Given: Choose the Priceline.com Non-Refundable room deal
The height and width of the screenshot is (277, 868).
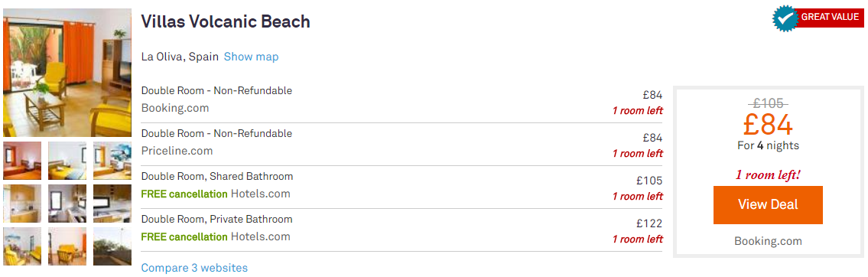Looking at the screenshot, I should point(402,144).
